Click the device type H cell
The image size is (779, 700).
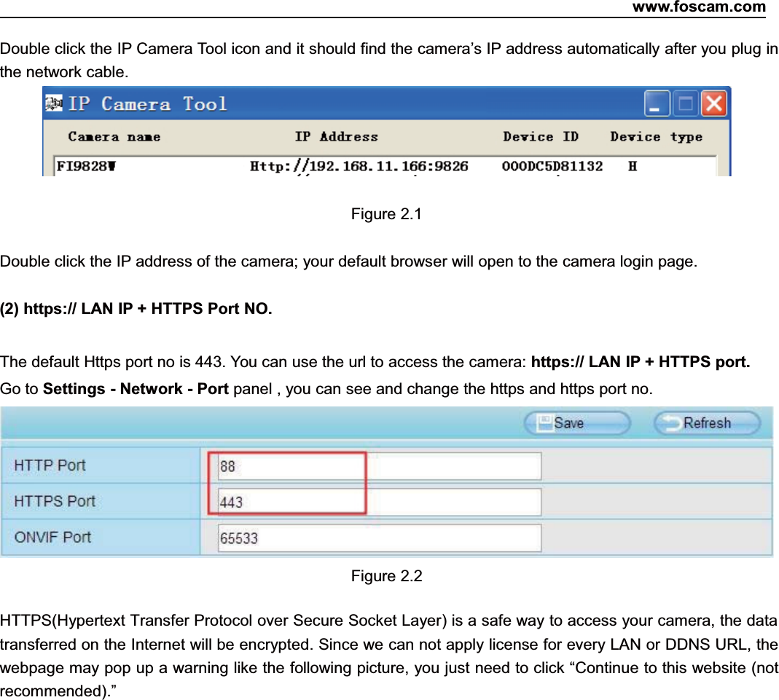pos(632,166)
